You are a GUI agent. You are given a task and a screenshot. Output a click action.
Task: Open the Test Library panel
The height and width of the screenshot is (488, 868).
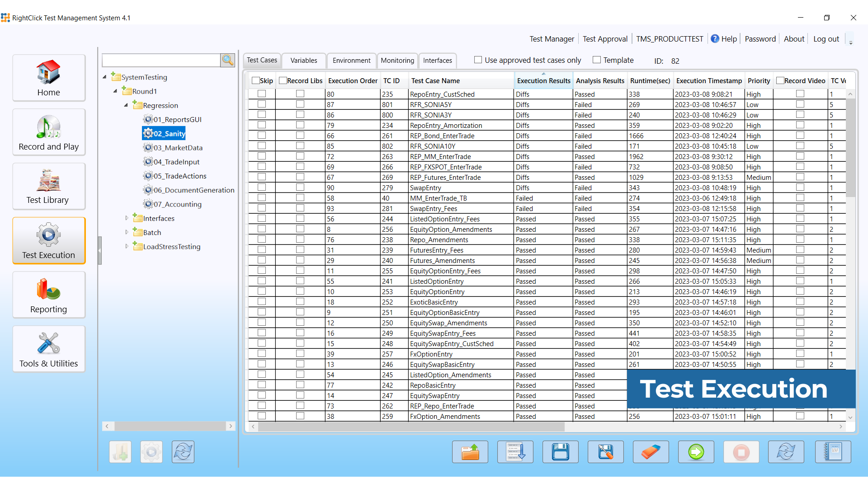click(x=49, y=186)
